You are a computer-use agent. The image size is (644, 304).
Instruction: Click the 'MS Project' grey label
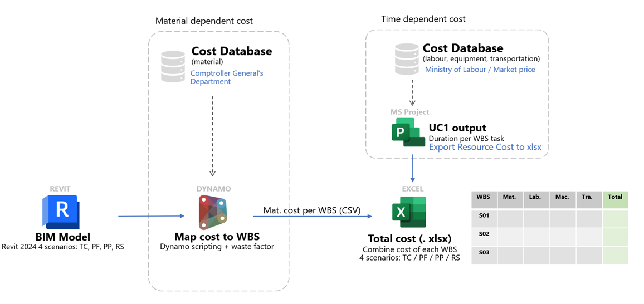point(410,112)
